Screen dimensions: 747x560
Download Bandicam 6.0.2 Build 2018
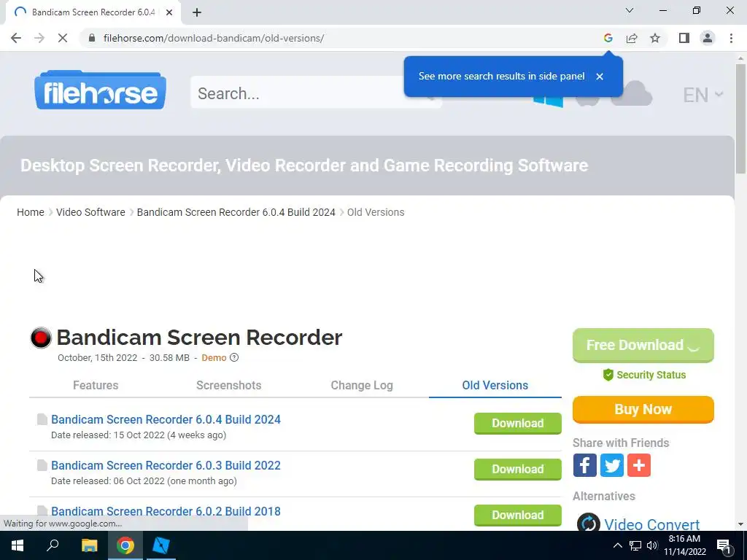point(517,515)
